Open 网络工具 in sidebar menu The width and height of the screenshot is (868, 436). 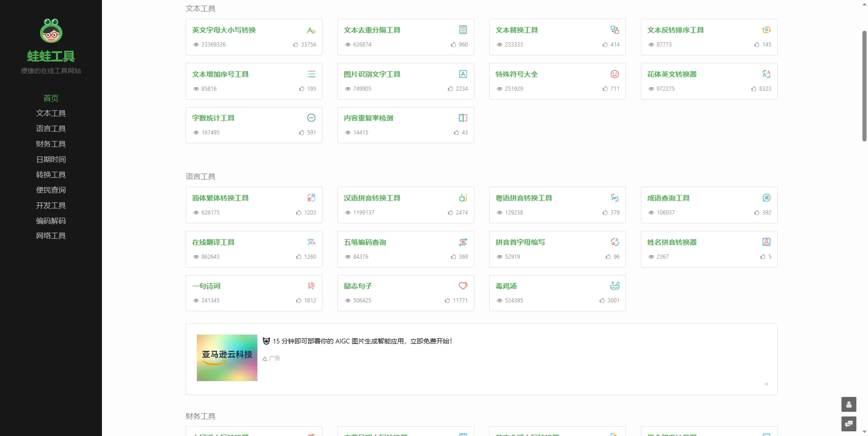[51, 236]
